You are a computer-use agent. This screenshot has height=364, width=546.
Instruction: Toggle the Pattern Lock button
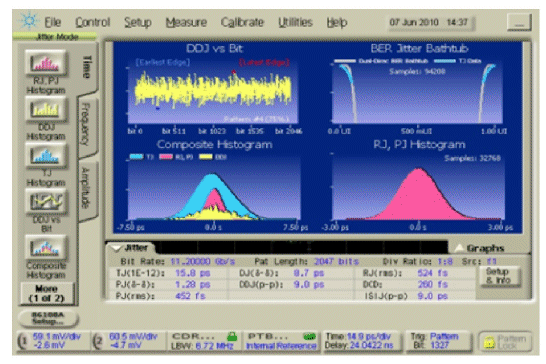point(505,342)
